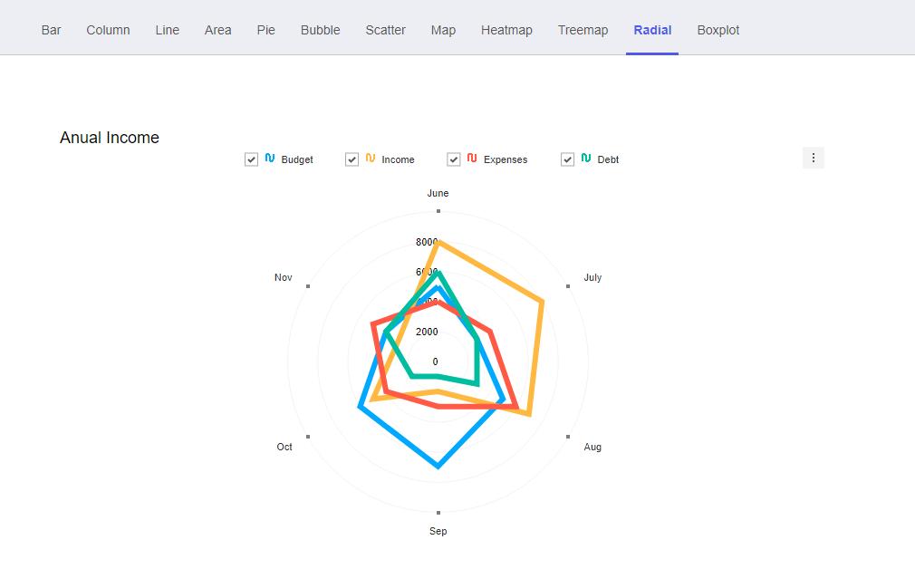Click the green Debt legend series icon
The image size is (915, 588).
coord(585,159)
